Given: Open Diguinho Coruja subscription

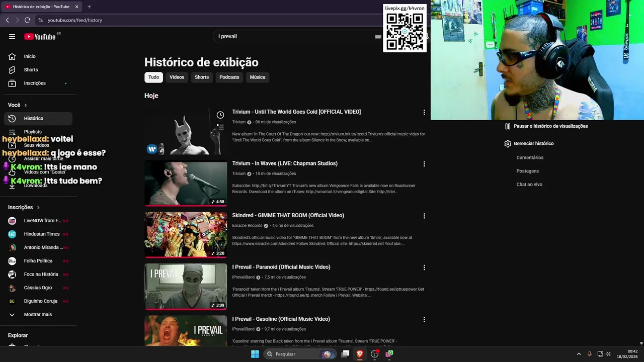Looking at the screenshot, I should coord(38,301).
